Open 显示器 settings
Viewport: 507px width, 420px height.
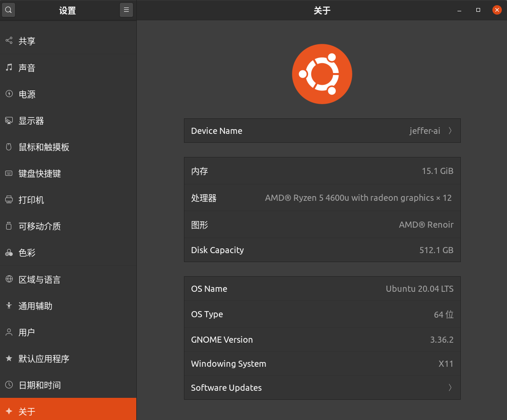[x=68, y=121]
